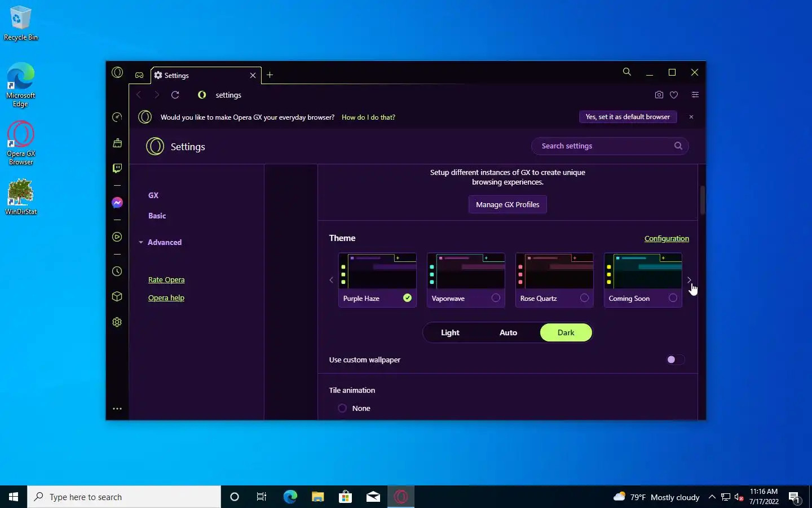Image resolution: width=812 pixels, height=508 pixels.
Task: Open Mail app from the taskbar
Action: [373, 497]
